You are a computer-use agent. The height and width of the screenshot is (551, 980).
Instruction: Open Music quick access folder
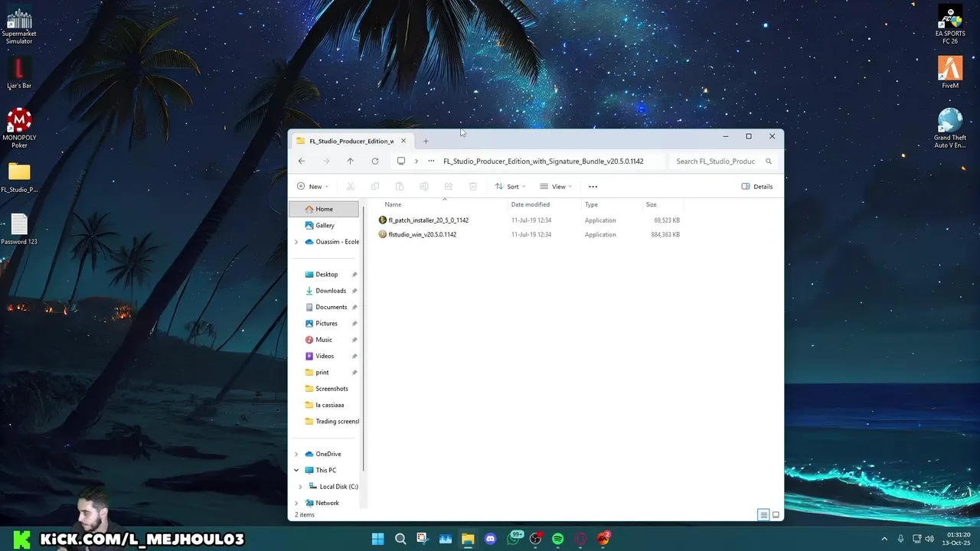(324, 340)
